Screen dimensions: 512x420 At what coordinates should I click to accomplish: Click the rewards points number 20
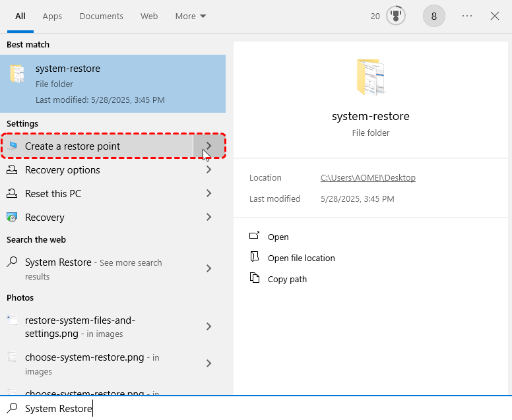[375, 16]
